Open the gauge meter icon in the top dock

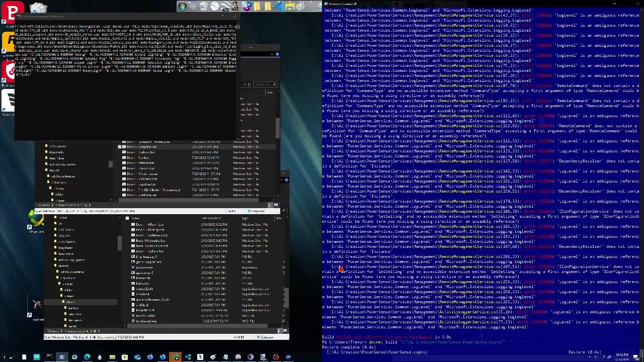pos(225,6)
